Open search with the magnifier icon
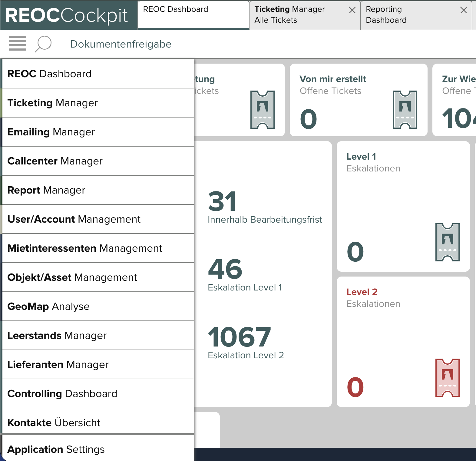The height and width of the screenshot is (461, 476). (43, 44)
